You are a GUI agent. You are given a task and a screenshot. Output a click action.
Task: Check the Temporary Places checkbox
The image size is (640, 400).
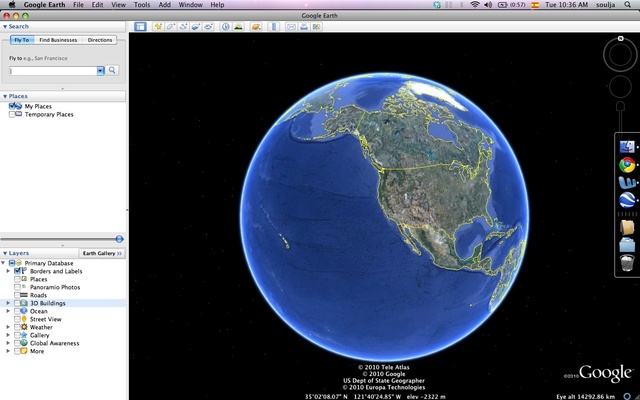[12, 114]
